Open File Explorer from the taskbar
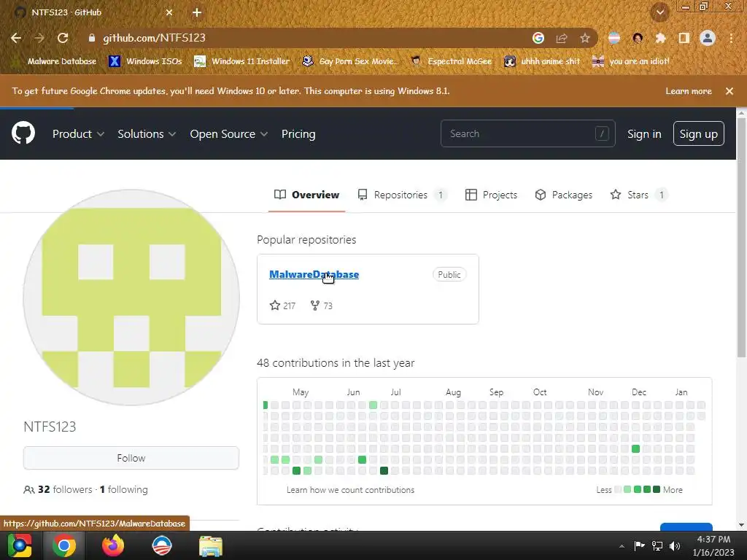This screenshot has width=747, height=560. coord(211,545)
